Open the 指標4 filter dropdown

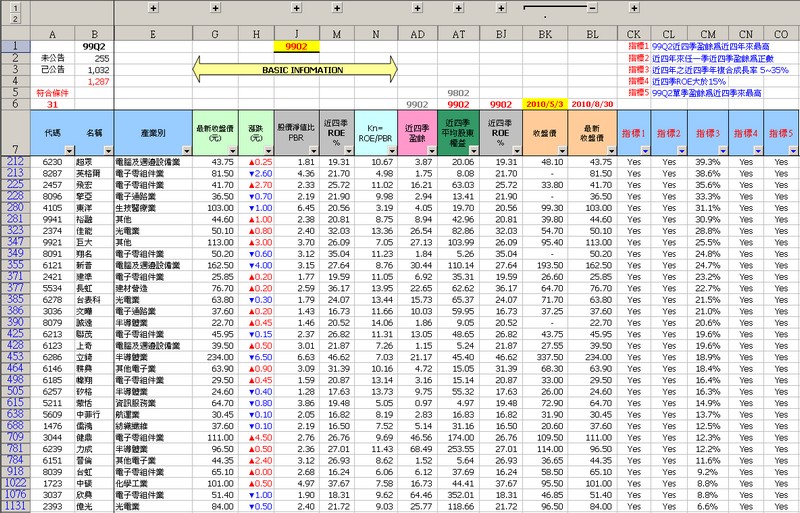coord(758,151)
